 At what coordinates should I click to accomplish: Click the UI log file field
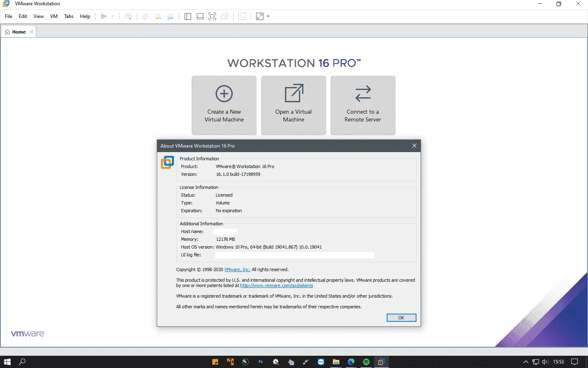(x=294, y=255)
